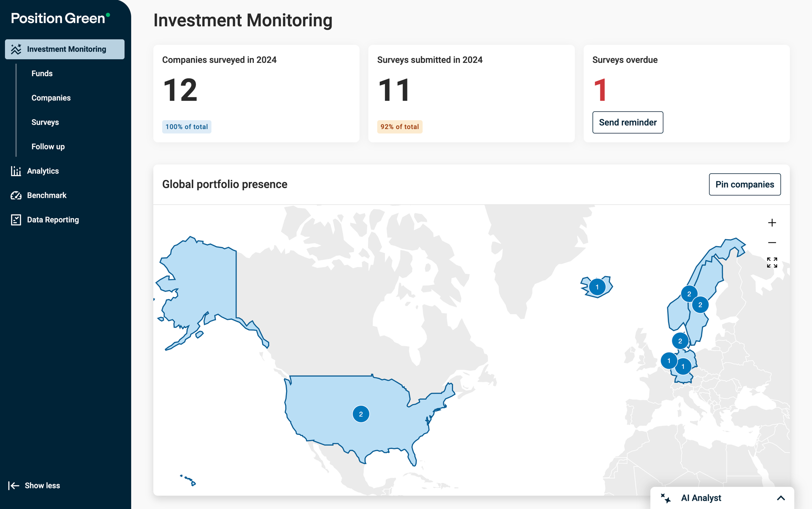Zoom out the map with minus icon
812x509 pixels.
[x=772, y=243]
